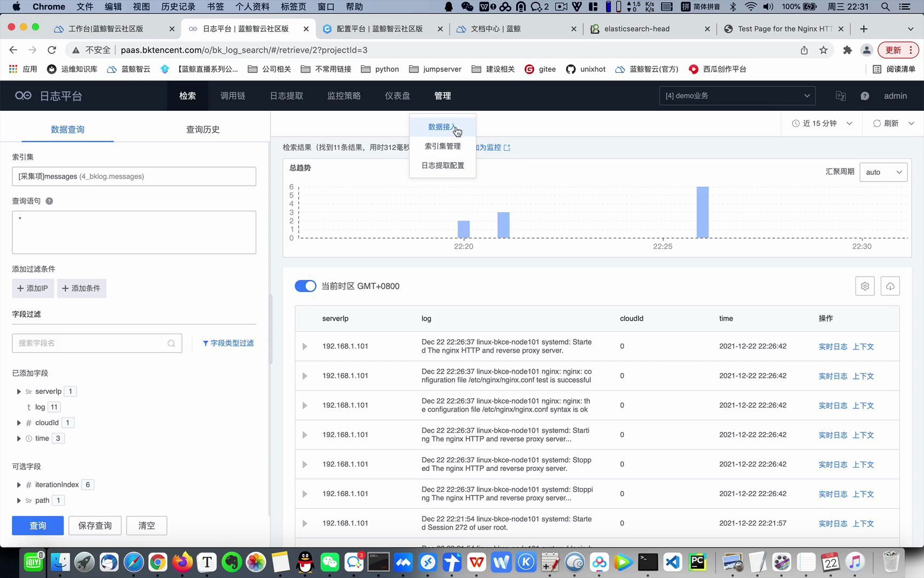Click the 保存查询 button
Image resolution: width=924 pixels, height=578 pixels.
coord(95,526)
